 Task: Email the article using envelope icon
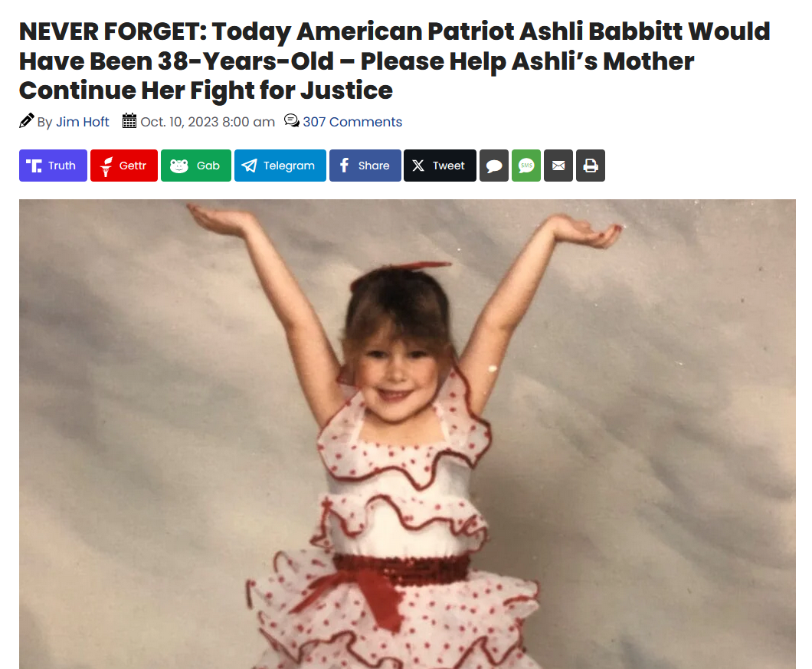pos(558,166)
